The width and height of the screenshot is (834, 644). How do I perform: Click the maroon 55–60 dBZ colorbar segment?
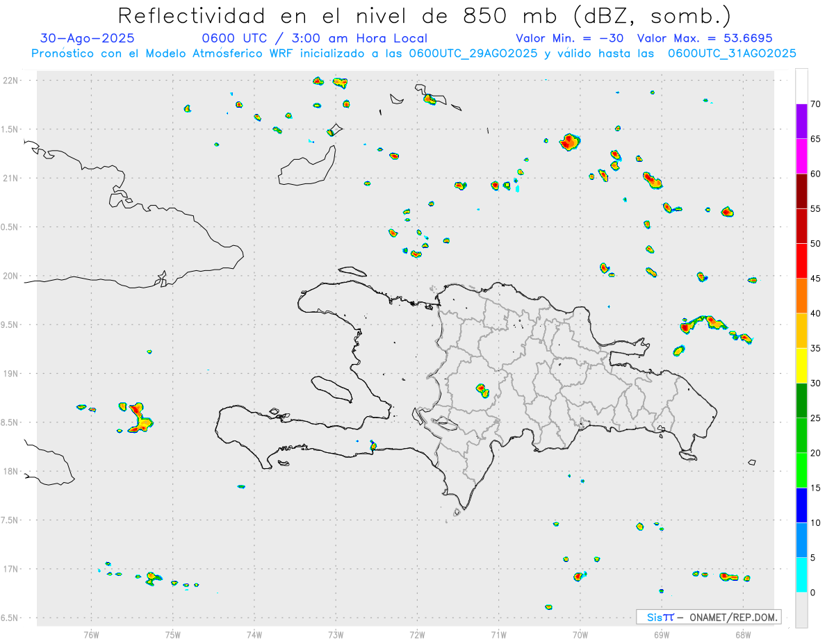click(801, 191)
